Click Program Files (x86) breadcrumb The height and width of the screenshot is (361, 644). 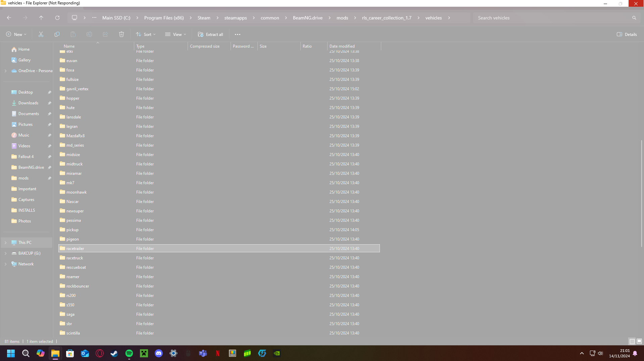[x=164, y=18]
